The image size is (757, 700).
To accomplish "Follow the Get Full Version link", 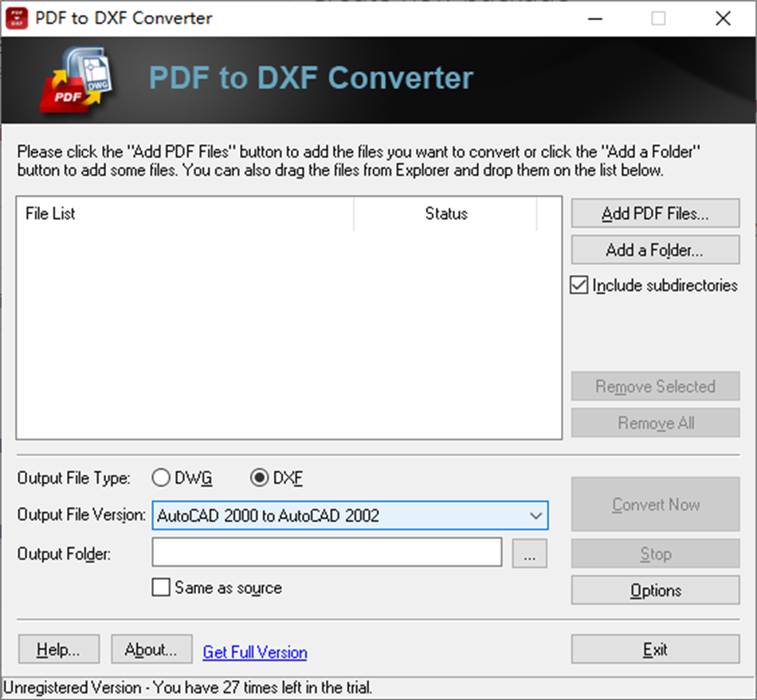I will pyautogui.click(x=254, y=652).
